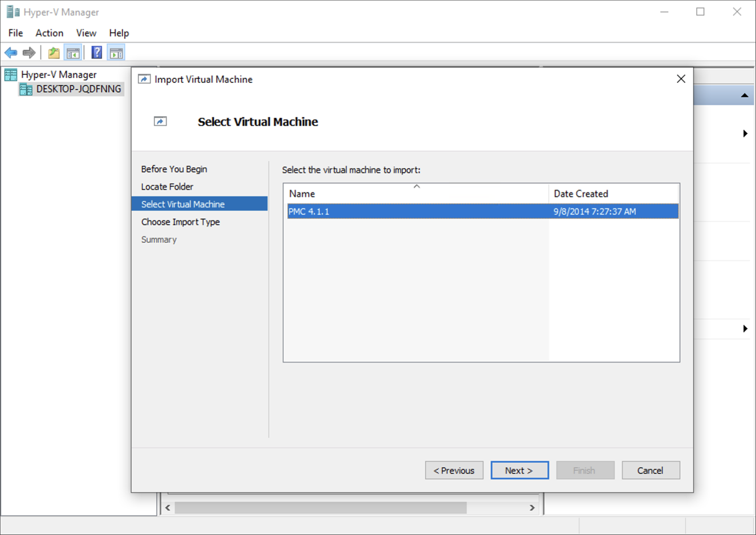
Task: Click horizontal scrollbar left arrow
Action: click(168, 508)
